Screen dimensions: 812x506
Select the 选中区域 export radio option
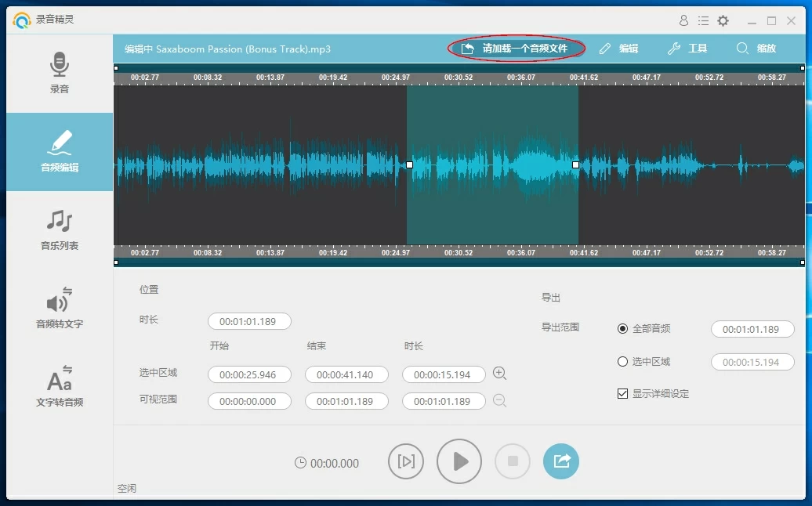tap(623, 362)
